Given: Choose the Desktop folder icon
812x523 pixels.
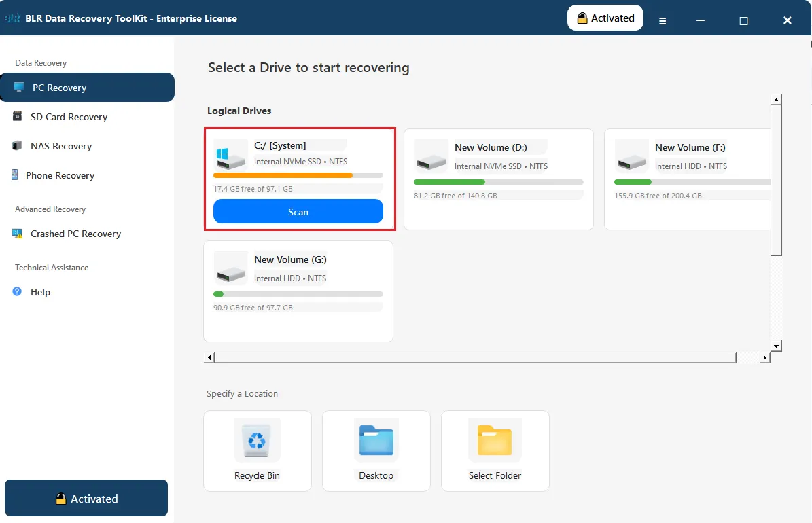Looking at the screenshot, I should (376, 441).
